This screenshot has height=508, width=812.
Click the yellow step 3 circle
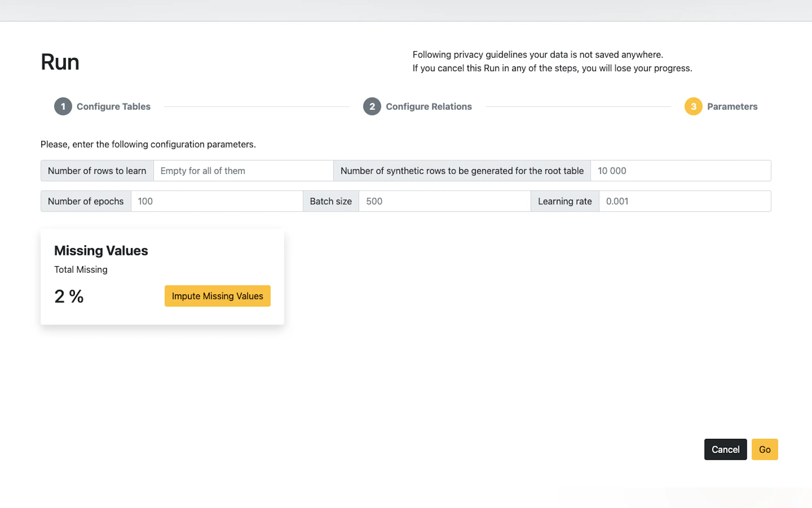click(693, 107)
